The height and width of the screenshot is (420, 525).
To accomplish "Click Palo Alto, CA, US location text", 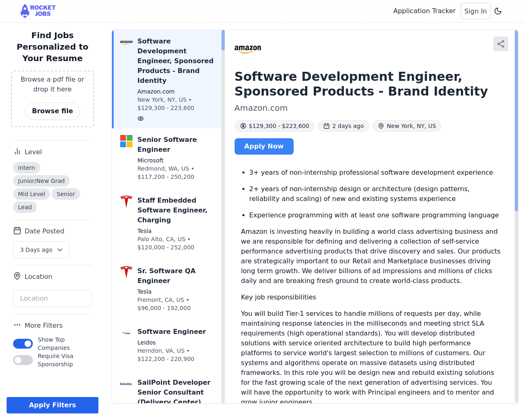I will pyautogui.click(x=162, y=239).
